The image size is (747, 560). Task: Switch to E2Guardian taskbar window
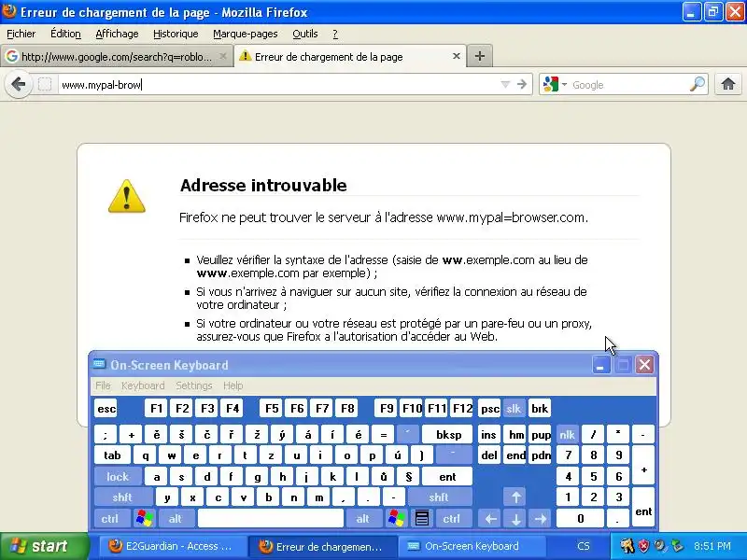(x=172, y=546)
